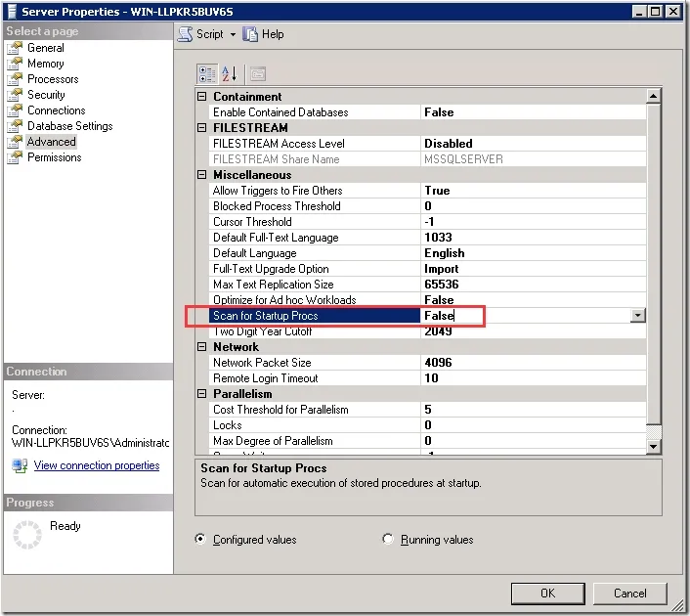
Task: Click Remote Login Timeout value 10
Action: click(x=431, y=378)
